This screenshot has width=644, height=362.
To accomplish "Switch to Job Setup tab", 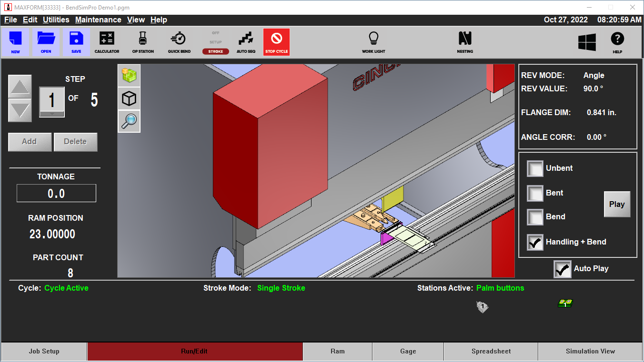I will [44, 352].
